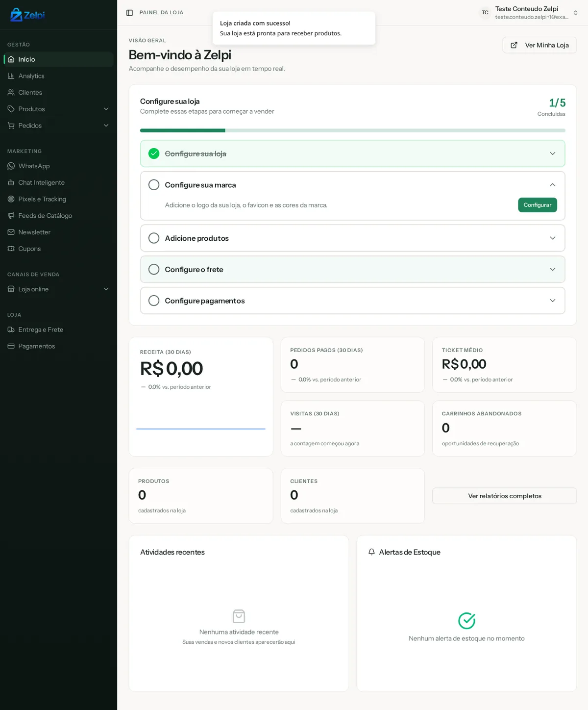Toggle the sidebar panel icon
The width and height of the screenshot is (588, 710).
129,13
